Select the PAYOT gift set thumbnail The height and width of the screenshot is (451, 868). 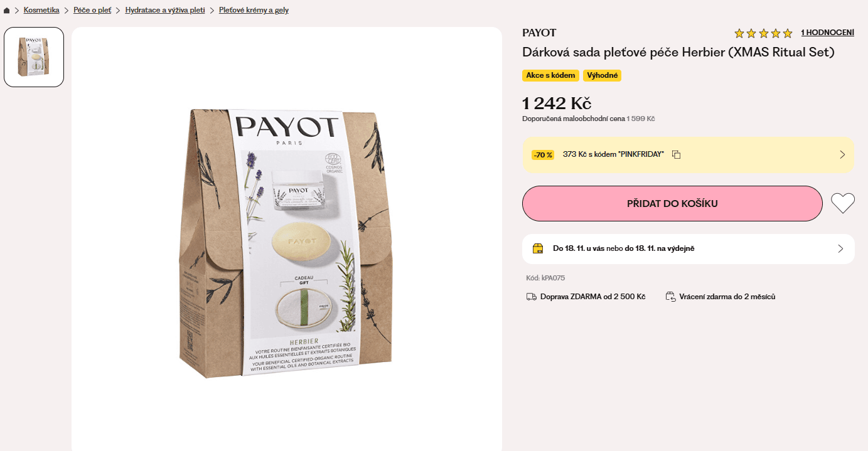[x=34, y=56]
